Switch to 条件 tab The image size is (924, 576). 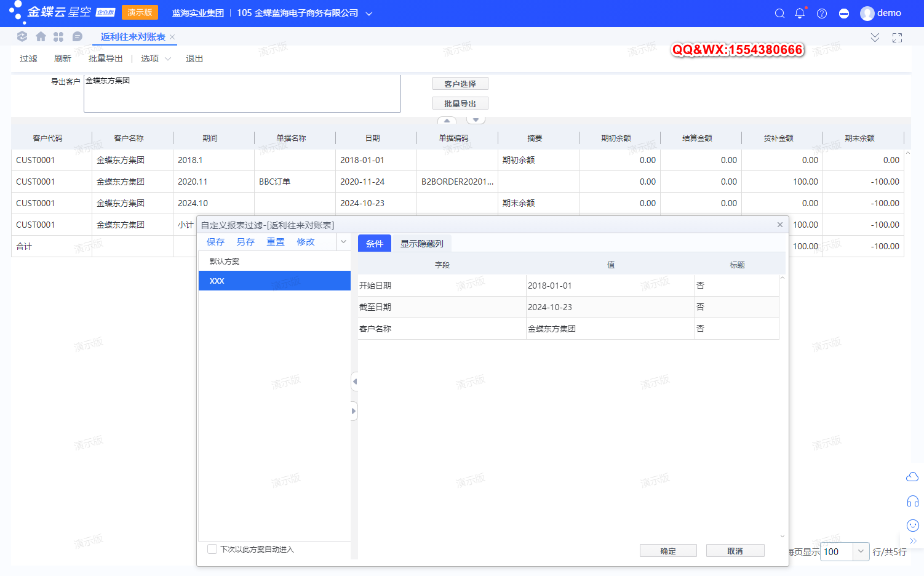pyautogui.click(x=375, y=244)
